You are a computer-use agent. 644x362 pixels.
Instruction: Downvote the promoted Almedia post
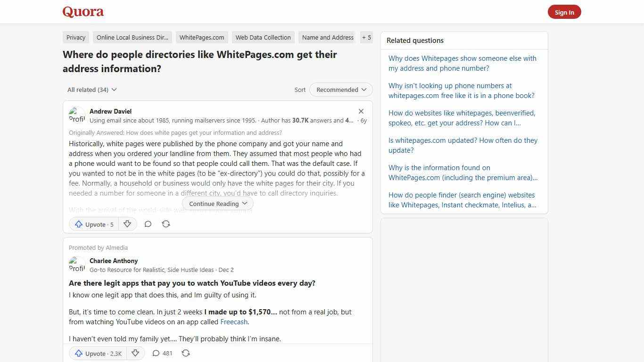click(135, 353)
